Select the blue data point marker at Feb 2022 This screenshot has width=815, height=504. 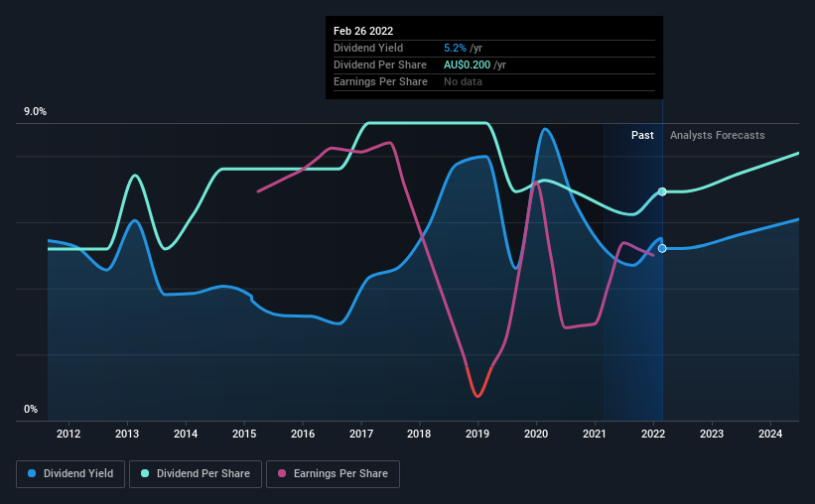tap(662, 248)
